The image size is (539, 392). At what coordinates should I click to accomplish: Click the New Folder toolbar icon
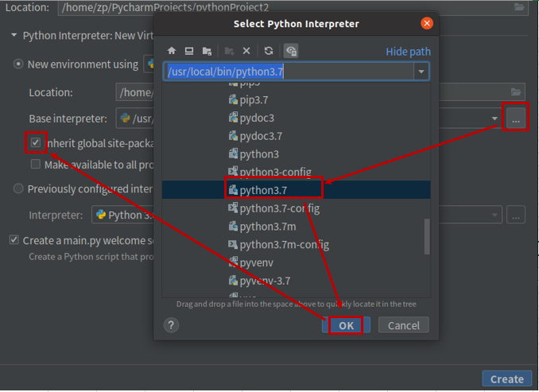point(229,51)
